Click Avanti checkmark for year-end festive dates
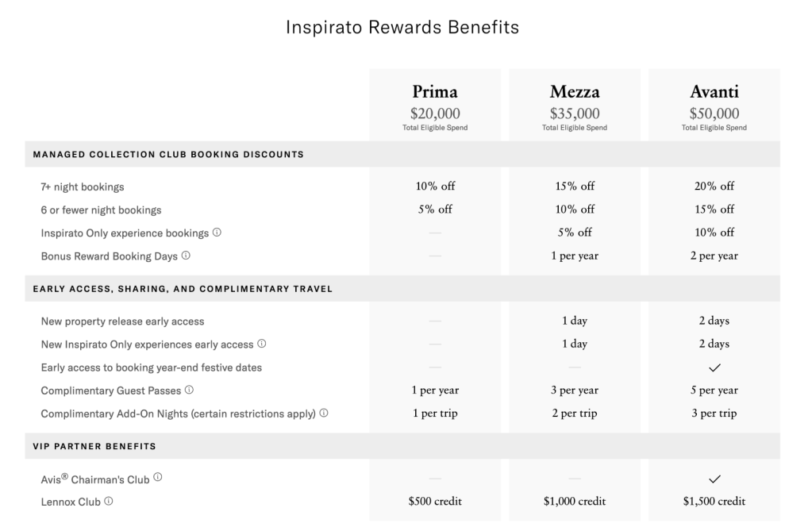 [714, 367]
